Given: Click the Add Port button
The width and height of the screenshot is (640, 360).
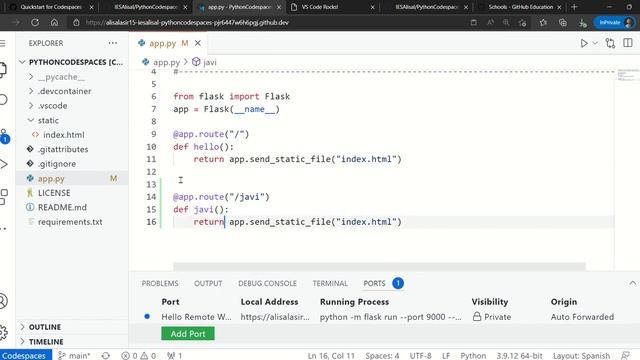Looking at the screenshot, I should pyautogui.click(x=188, y=333).
